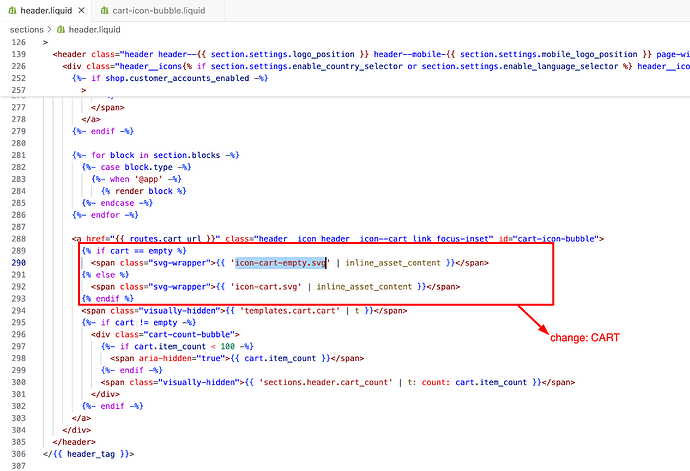This screenshot has height=471, width=690.
Task: Click the closing '</header>' tag
Action: click(x=74, y=442)
